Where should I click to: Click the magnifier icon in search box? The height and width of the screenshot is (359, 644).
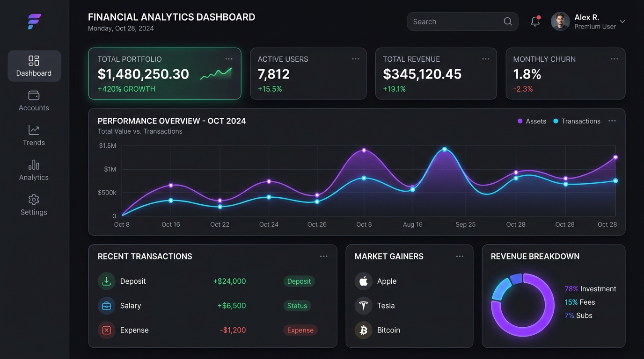coord(508,22)
